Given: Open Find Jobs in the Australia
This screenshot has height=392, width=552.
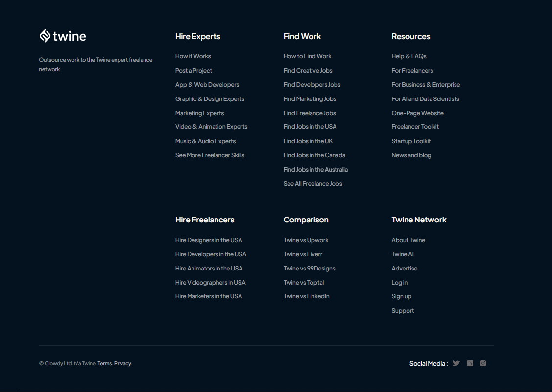Looking at the screenshot, I should [315, 170].
